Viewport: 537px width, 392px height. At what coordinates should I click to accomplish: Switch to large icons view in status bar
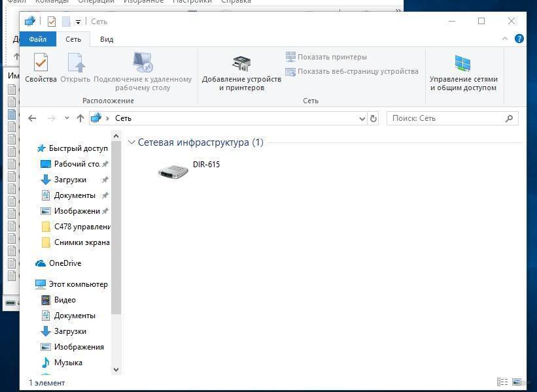coord(517,382)
